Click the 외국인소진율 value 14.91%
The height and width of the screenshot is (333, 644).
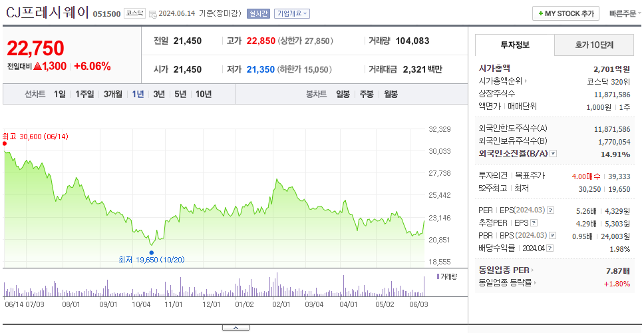(616, 154)
